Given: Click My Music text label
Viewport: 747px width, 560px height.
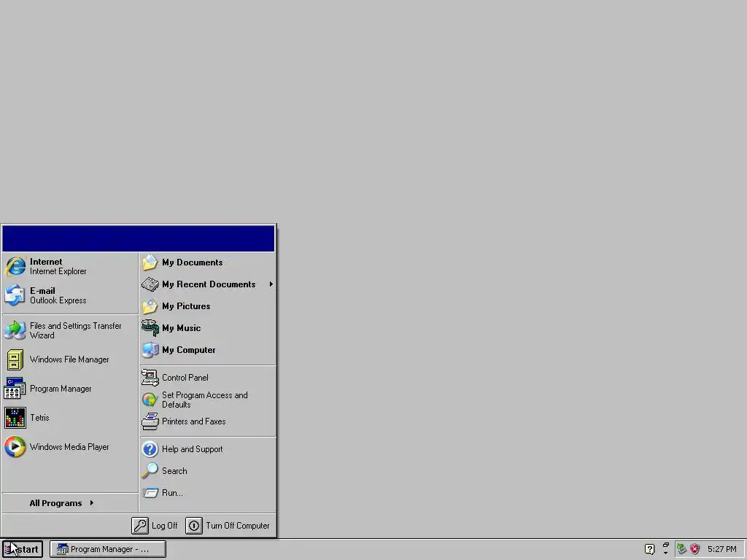Looking at the screenshot, I should [182, 328].
